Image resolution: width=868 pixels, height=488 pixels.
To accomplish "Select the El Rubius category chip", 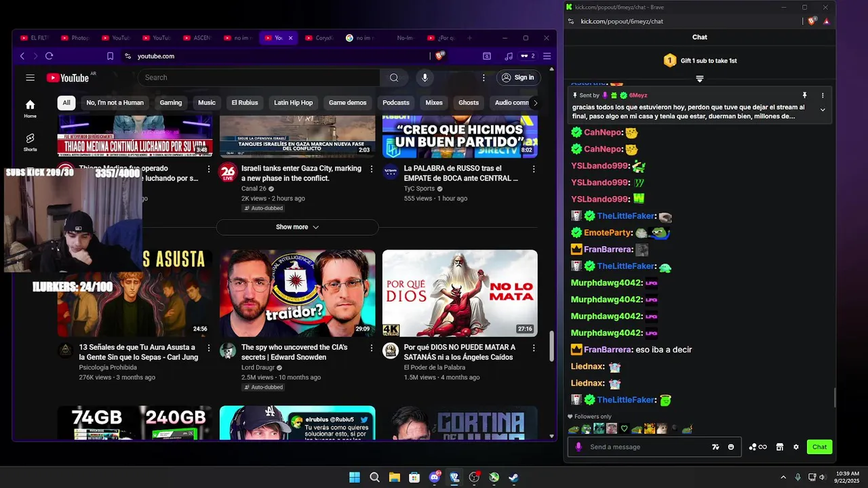I will [x=245, y=103].
